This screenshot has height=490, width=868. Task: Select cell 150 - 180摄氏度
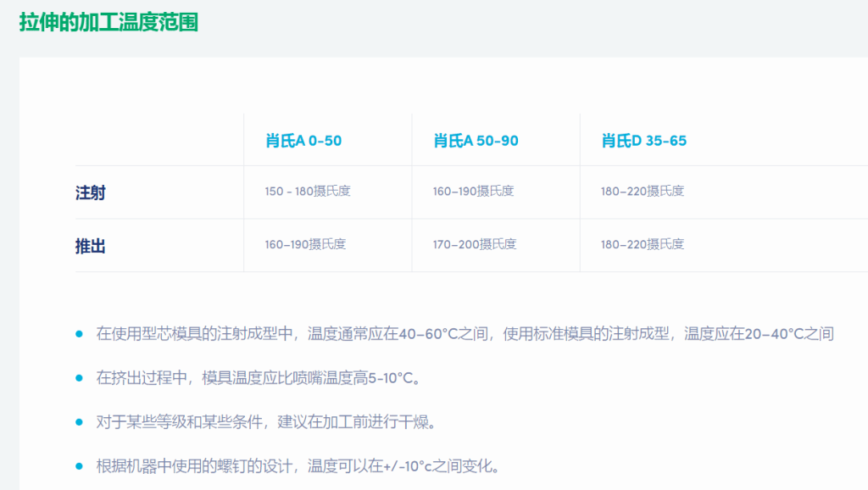308,191
